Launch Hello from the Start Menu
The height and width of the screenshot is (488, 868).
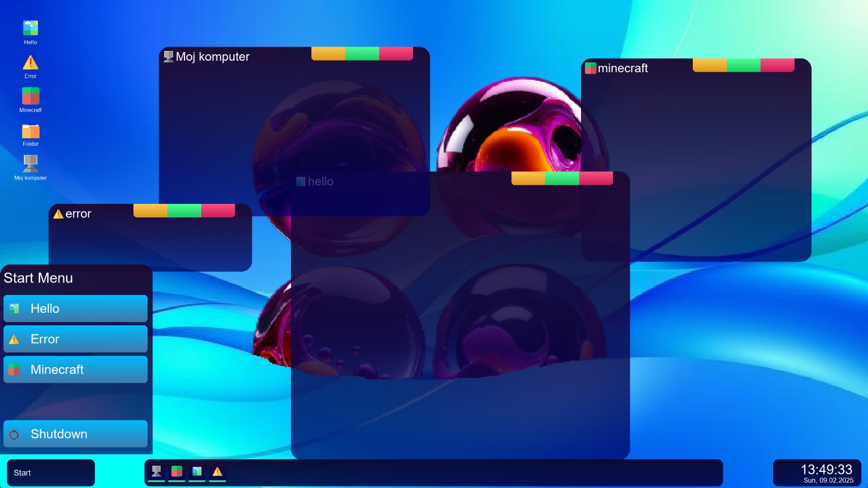tap(75, 309)
